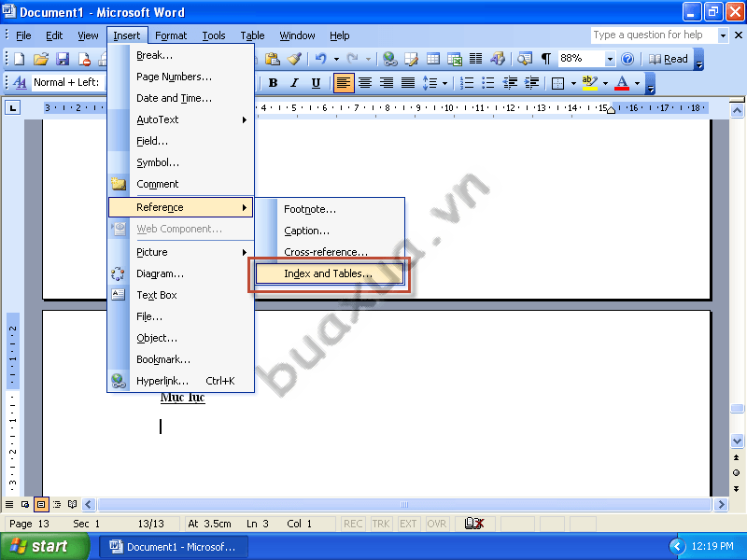747x560 pixels.
Task: Toggle Bold formatting
Action: [273, 83]
